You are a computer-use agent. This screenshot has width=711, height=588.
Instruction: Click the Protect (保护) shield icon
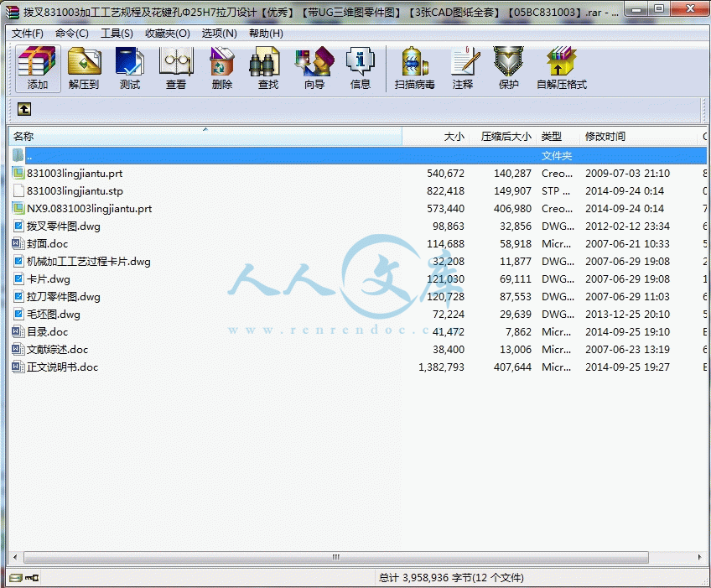[x=508, y=69]
